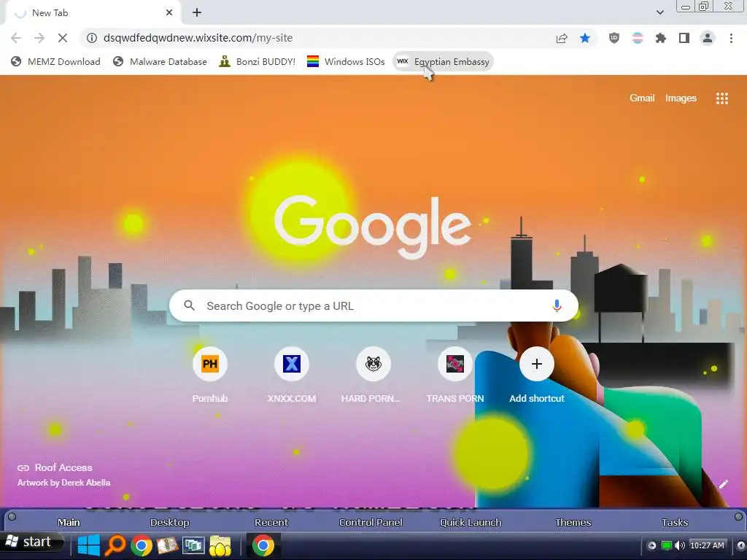This screenshot has height=560, width=747.
Task: Open a new tab with plus button
Action: click(197, 13)
